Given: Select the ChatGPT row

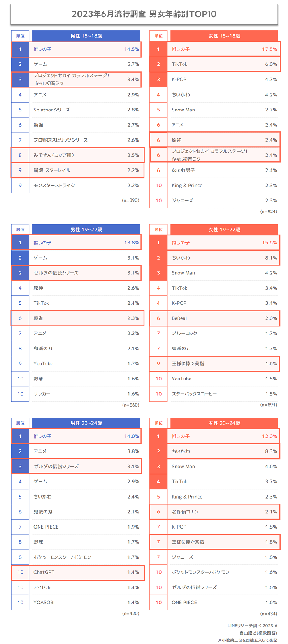Looking at the screenshot, I should click(78, 572).
